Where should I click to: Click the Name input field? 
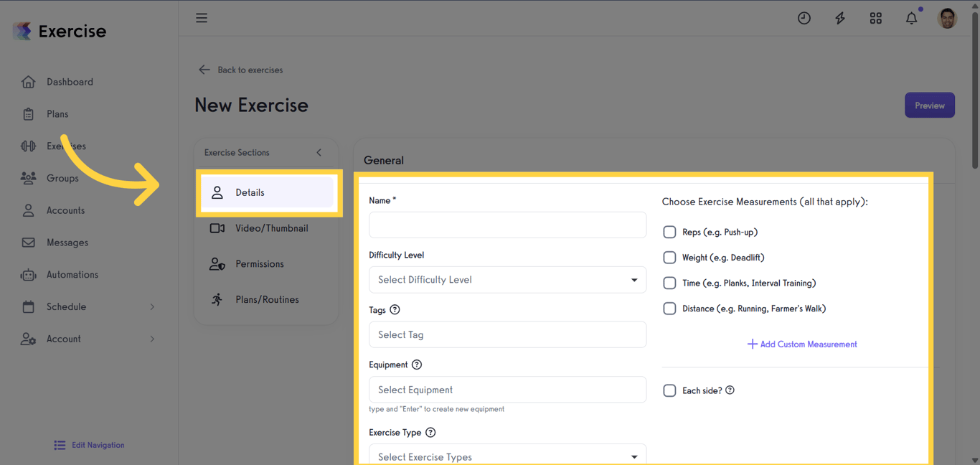507,225
